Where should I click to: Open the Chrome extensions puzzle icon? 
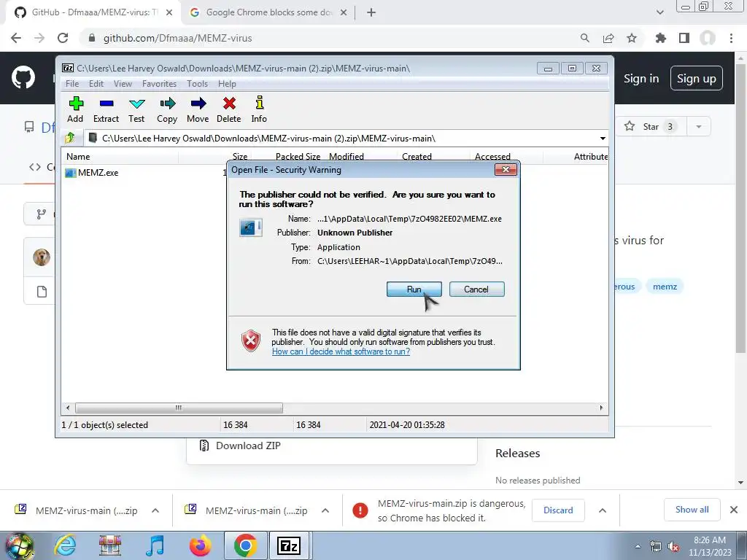pyautogui.click(x=661, y=38)
